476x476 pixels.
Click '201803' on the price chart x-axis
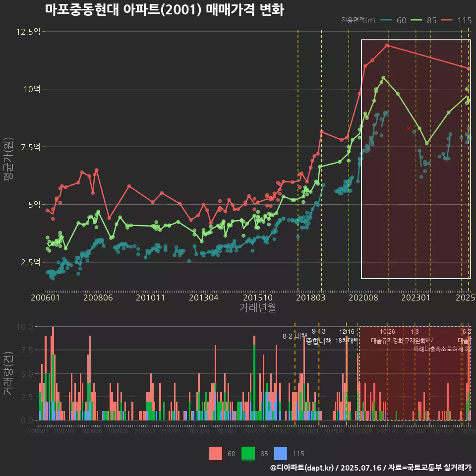pyautogui.click(x=310, y=297)
